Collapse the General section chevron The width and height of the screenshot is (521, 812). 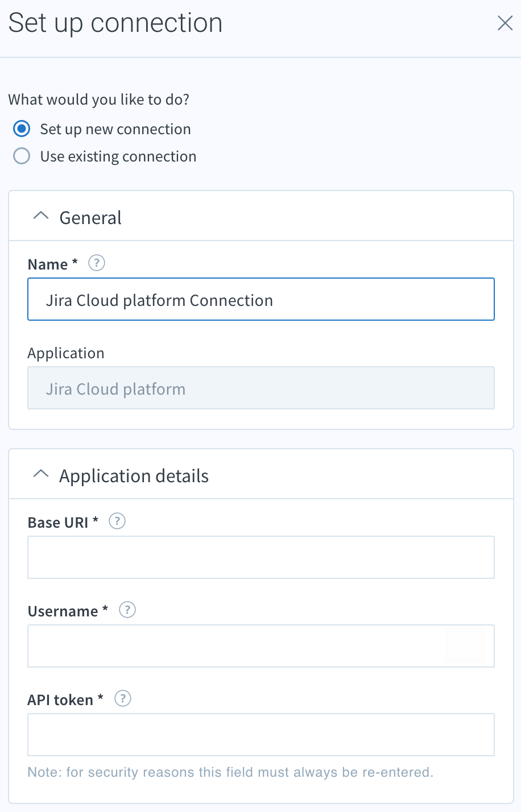pos(41,216)
